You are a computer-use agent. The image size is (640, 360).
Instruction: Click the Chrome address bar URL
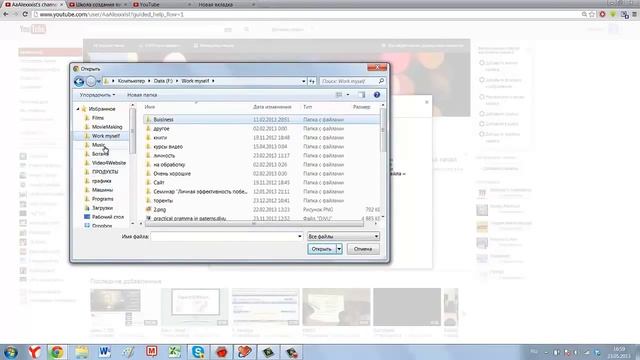point(111,14)
